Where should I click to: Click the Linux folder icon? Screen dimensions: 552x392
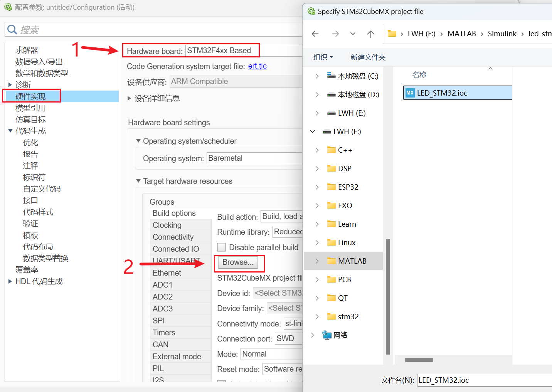(x=331, y=242)
